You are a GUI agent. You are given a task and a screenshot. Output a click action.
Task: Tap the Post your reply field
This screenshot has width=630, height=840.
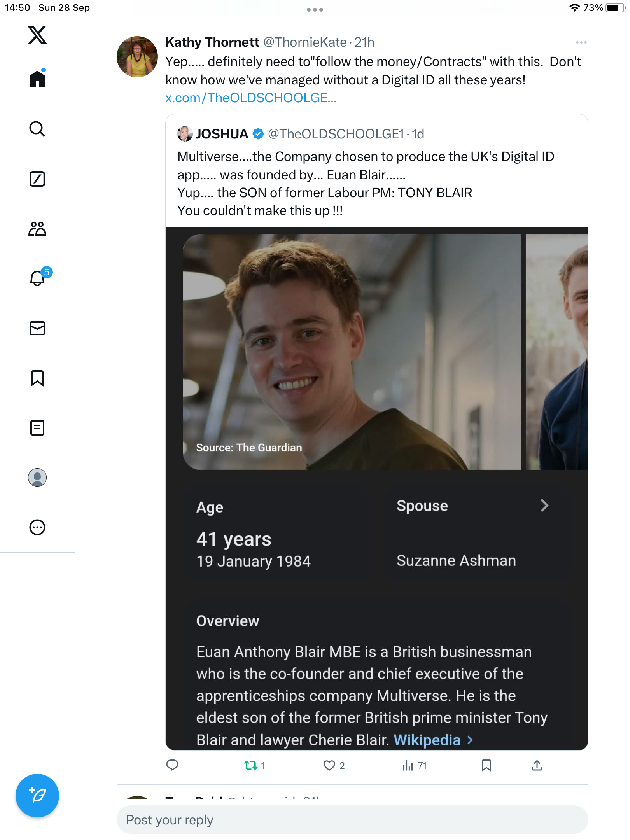tap(352, 820)
